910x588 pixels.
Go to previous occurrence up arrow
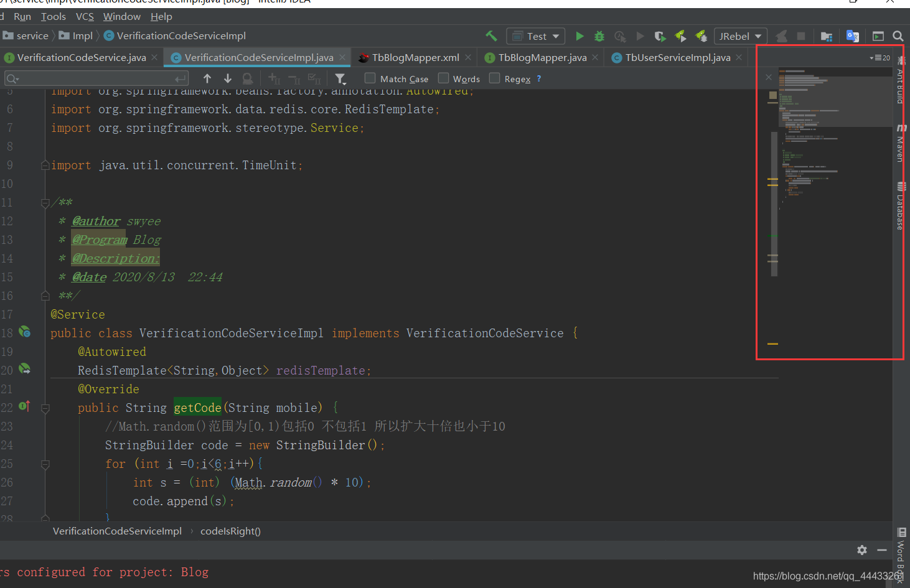[207, 78]
